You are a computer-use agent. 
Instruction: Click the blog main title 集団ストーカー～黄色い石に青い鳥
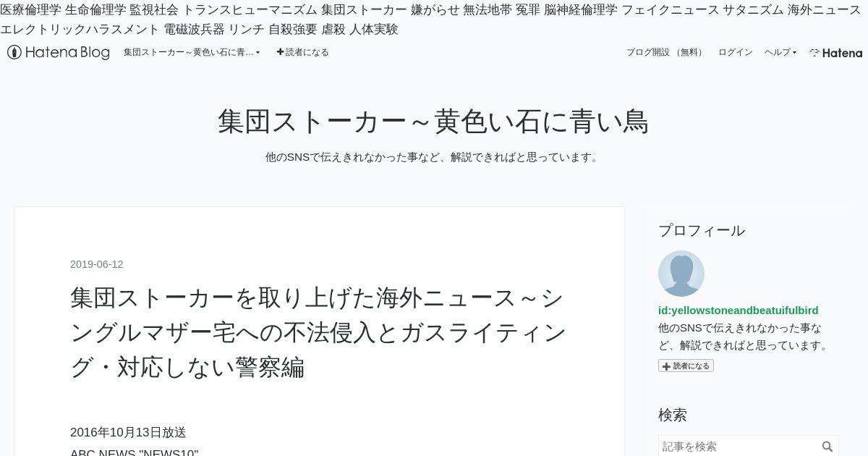(433, 121)
